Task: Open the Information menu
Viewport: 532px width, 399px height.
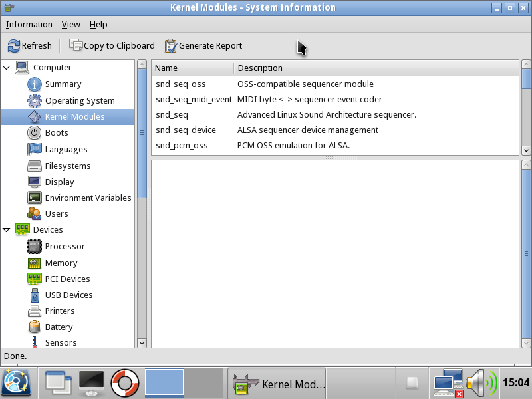Action: [x=29, y=25]
